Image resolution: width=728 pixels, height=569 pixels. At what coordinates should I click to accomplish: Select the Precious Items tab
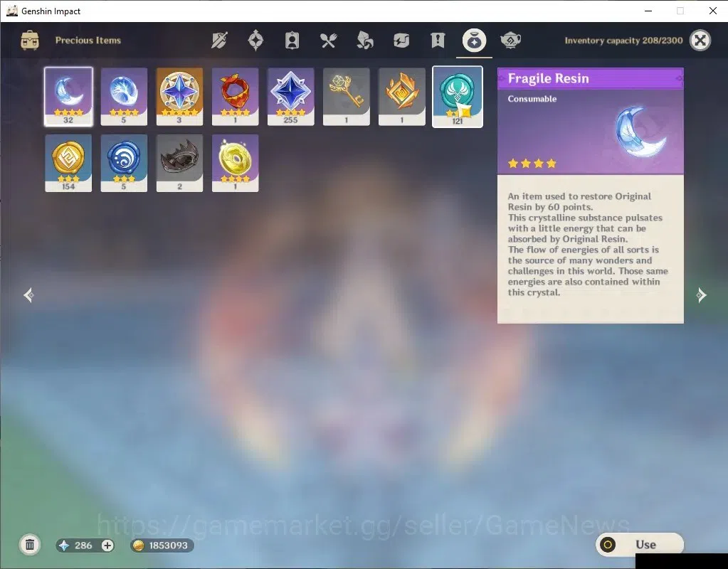pos(474,41)
